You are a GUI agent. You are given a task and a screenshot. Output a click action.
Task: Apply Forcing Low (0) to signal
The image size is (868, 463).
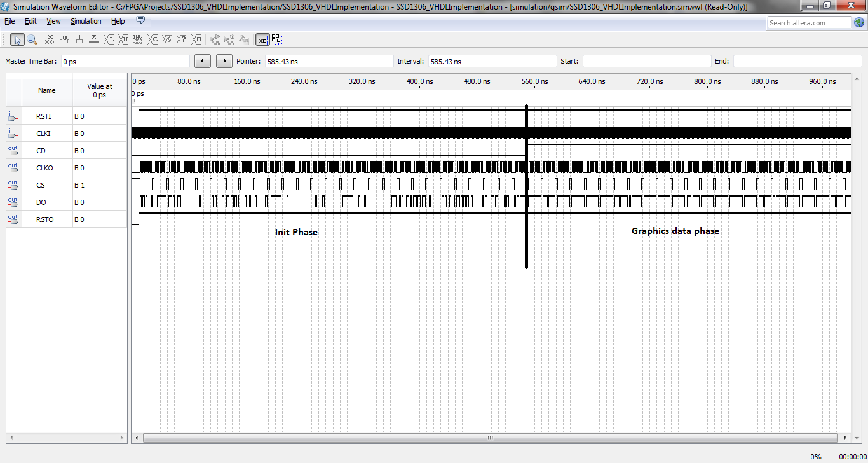[x=65, y=39]
